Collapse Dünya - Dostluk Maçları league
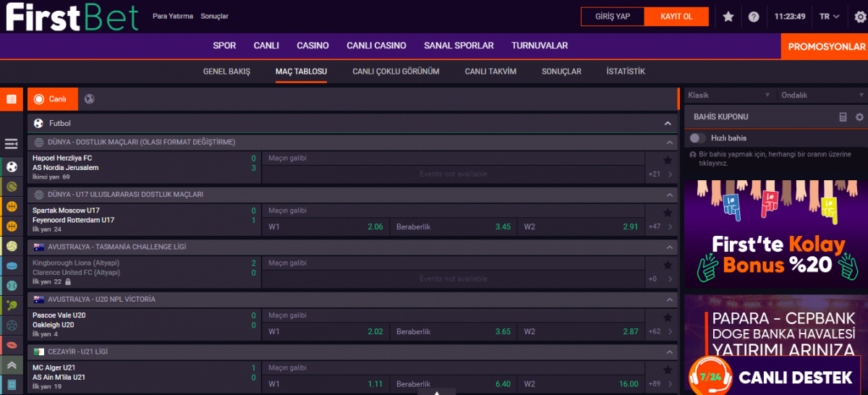 [670, 143]
